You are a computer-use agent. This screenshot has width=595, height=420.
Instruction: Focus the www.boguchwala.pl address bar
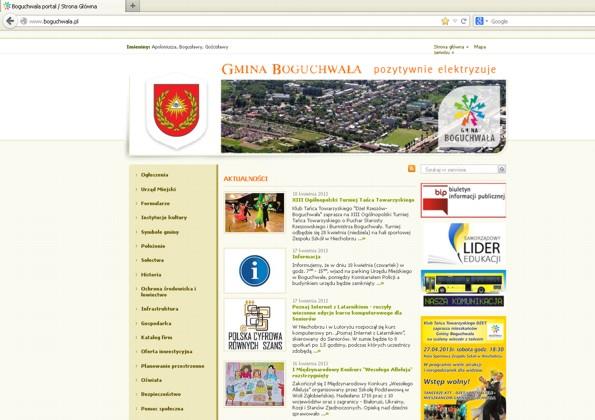click(228, 21)
